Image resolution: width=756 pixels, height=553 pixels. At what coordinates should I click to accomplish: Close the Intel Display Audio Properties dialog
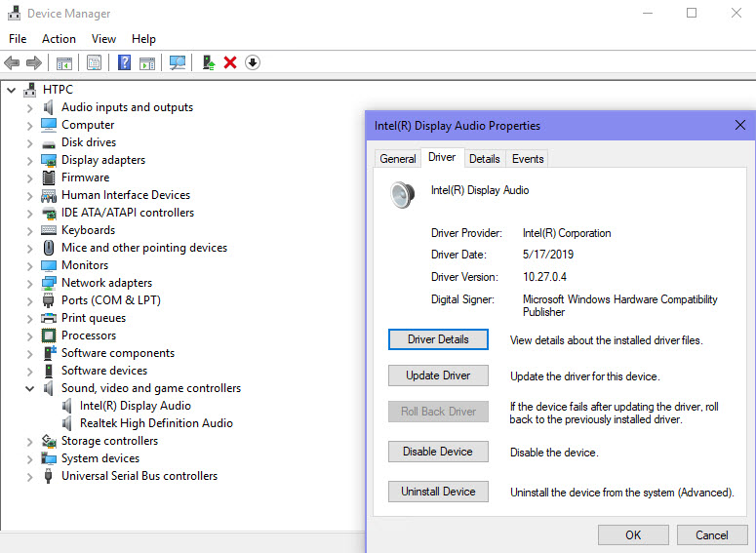pos(740,126)
